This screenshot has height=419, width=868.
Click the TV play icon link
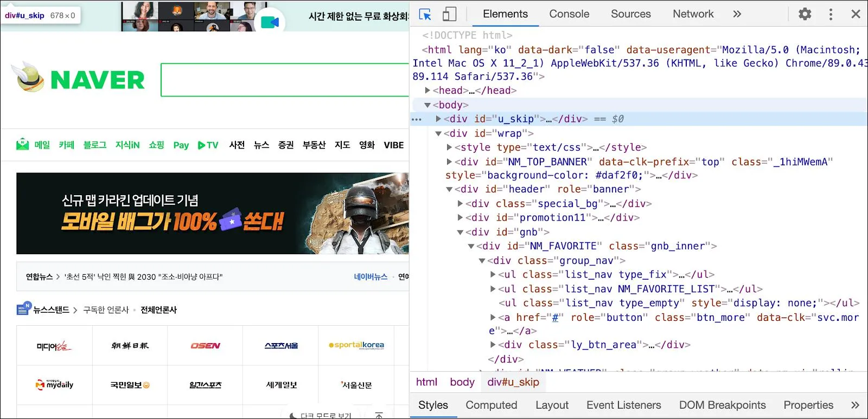(x=208, y=145)
